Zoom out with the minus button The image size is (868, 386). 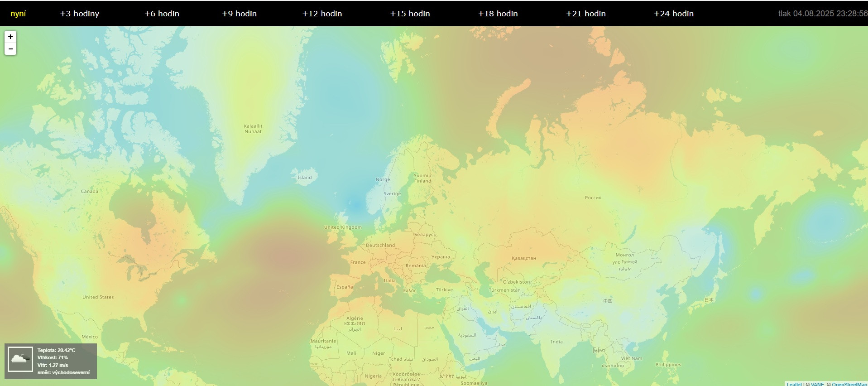tap(10, 49)
